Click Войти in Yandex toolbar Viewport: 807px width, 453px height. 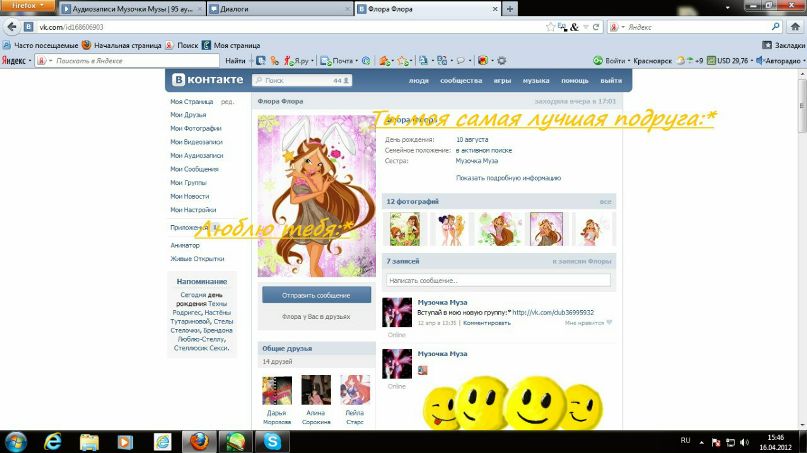609,61
